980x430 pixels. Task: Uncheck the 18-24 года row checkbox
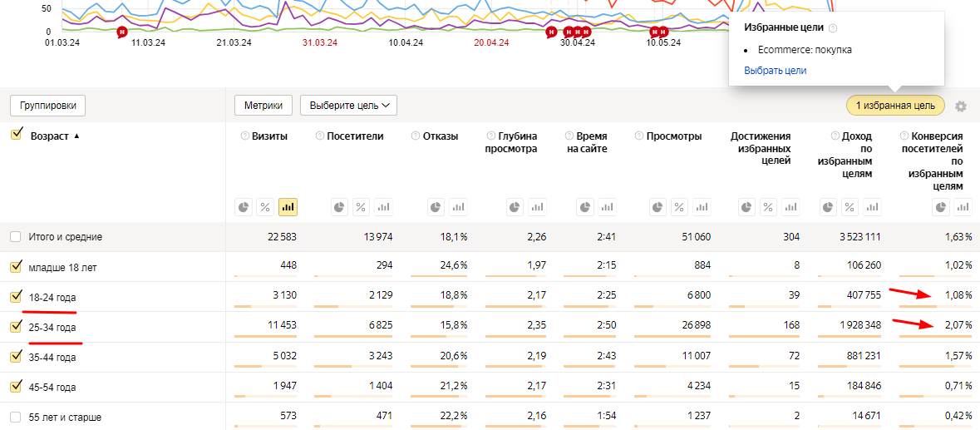(16, 297)
